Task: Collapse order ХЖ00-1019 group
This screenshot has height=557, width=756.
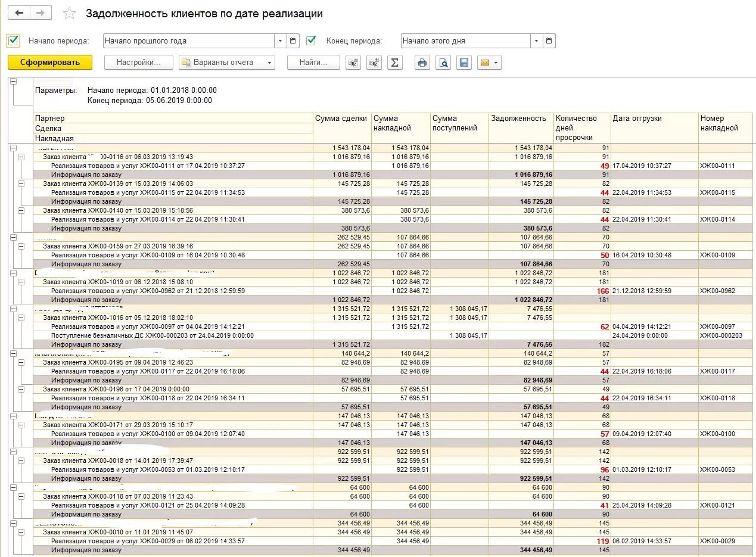Action: click(x=21, y=282)
